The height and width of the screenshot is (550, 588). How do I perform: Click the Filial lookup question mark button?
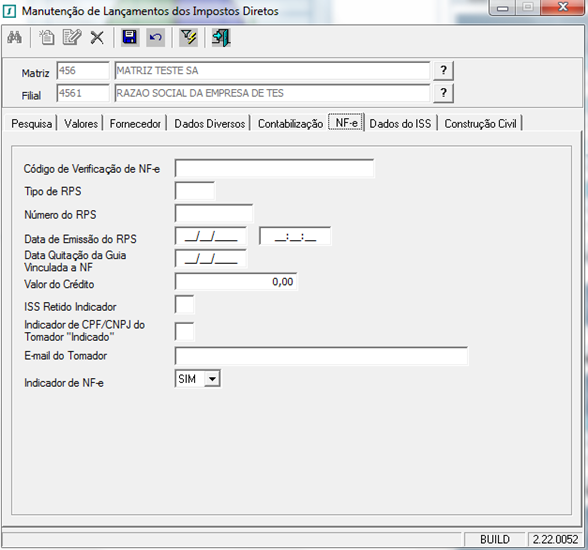point(444,93)
